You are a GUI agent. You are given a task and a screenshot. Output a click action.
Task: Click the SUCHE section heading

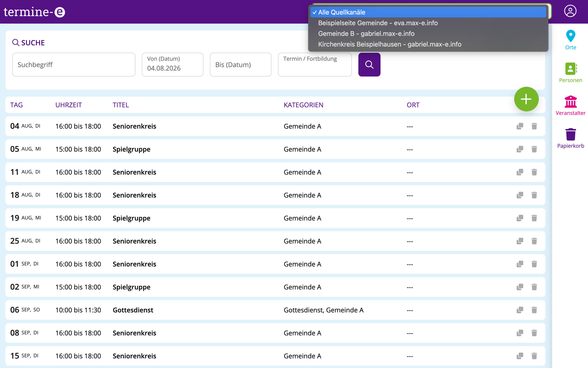click(x=28, y=43)
